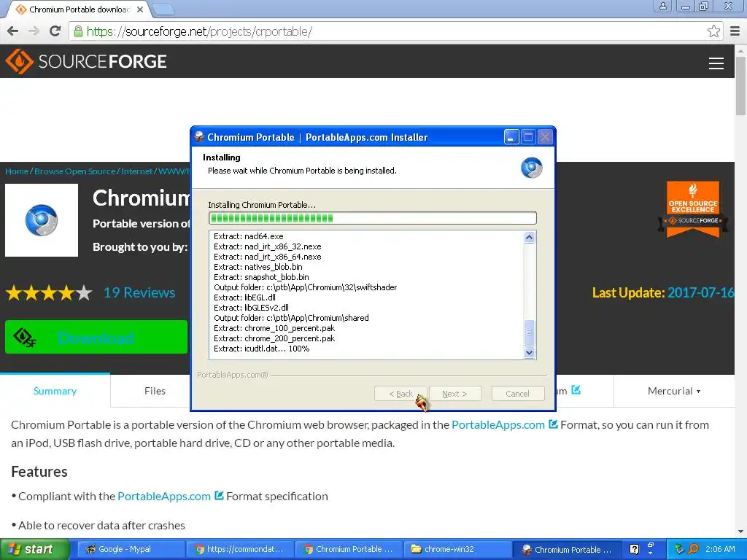Click the installation progress bar
This screenshot has height=560, width=747.
coord(373,218)
